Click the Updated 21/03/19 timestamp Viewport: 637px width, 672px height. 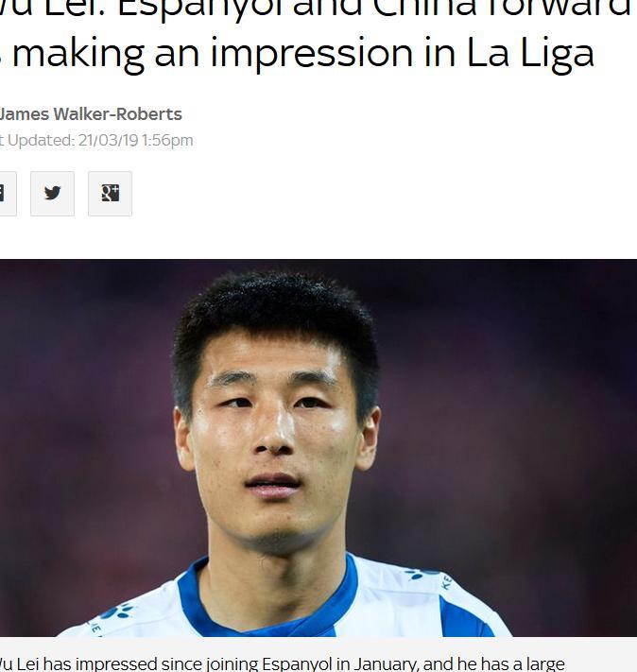pyautogui.click(x=96, y=140)
